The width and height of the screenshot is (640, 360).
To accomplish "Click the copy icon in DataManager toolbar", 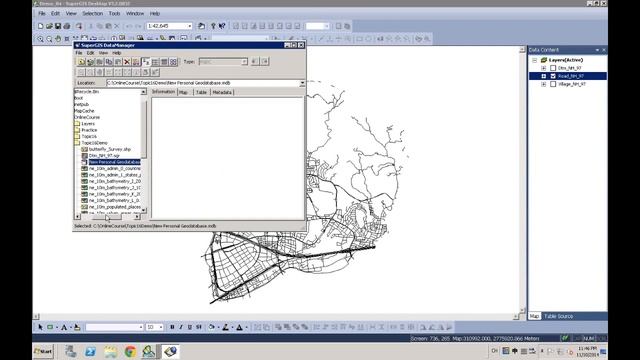I will pos(109,62).
